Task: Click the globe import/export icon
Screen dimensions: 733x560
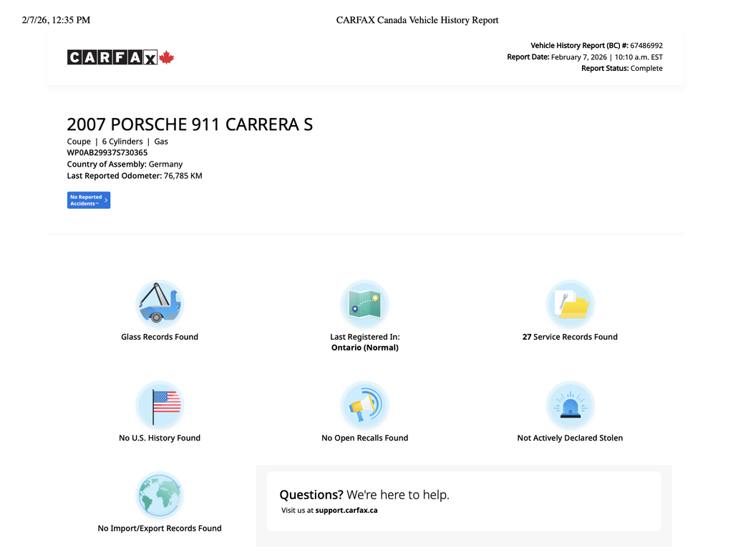Action: pos(160,495)
